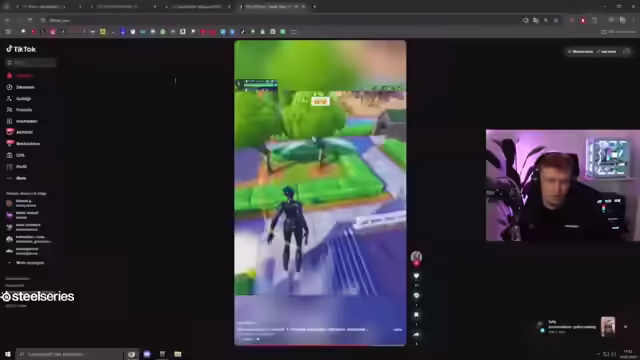This screenshot has width=640, height=360.
Task: Click the get coins button at top right
Action: [x=580, y=51]
